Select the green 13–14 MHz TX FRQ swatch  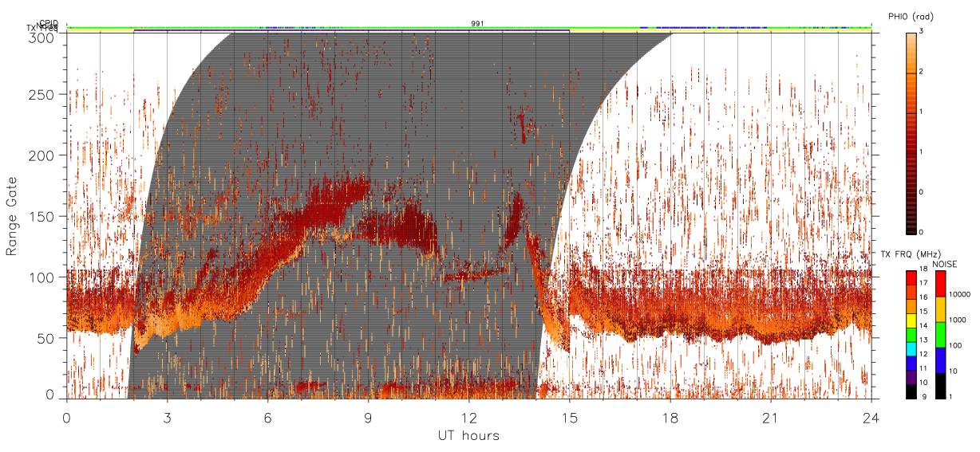[x=911, y=335]
